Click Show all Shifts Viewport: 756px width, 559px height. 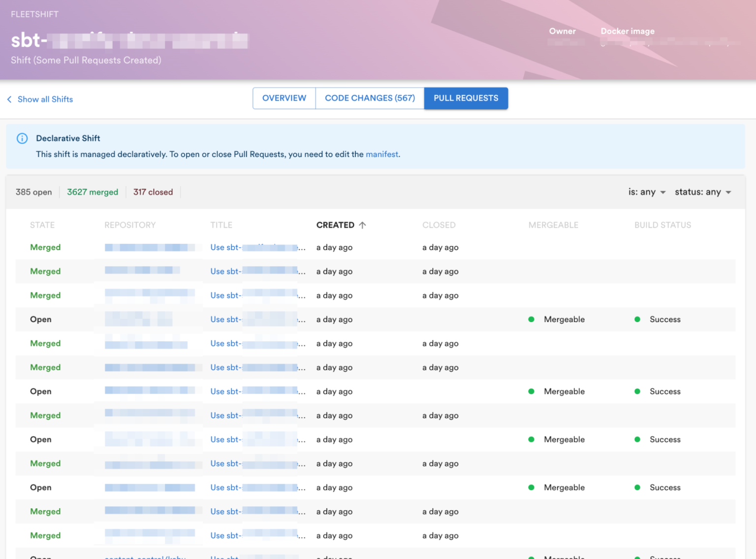point(45,99)
